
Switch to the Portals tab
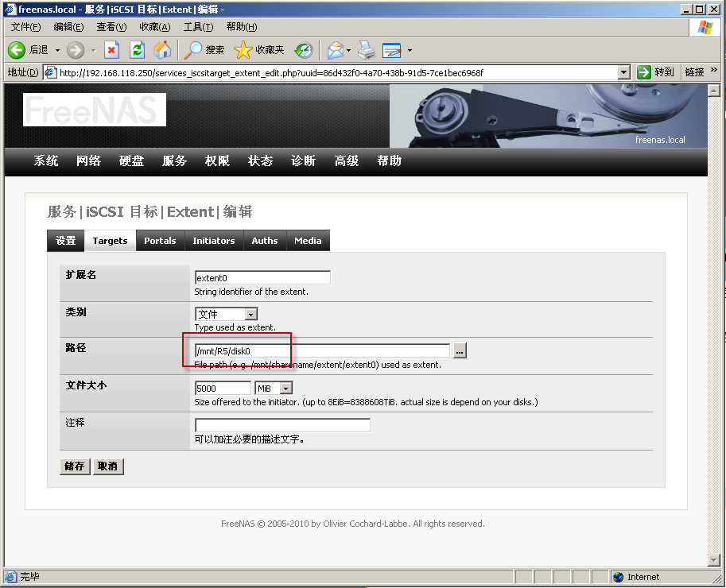coord(160,241)
